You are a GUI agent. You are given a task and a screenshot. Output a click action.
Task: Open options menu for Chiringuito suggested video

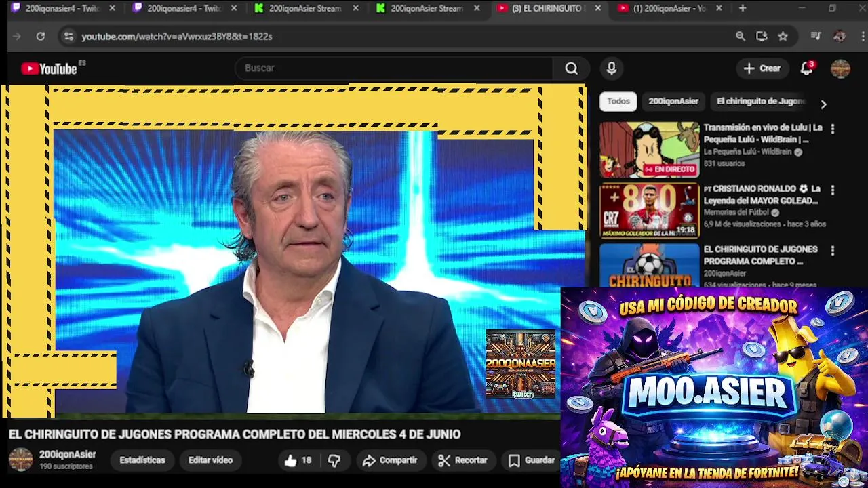coord(832,251)
